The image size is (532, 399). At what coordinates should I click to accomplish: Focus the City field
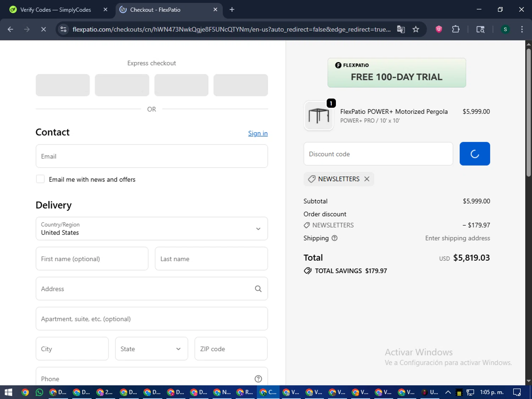72,349
